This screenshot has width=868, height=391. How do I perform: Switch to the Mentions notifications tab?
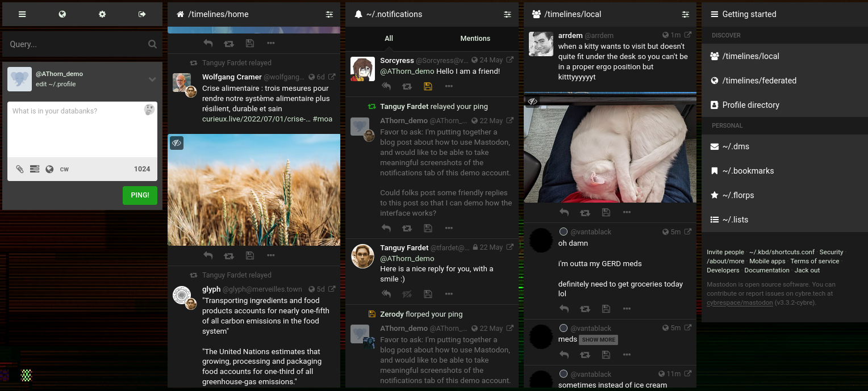tap(475, 39)
